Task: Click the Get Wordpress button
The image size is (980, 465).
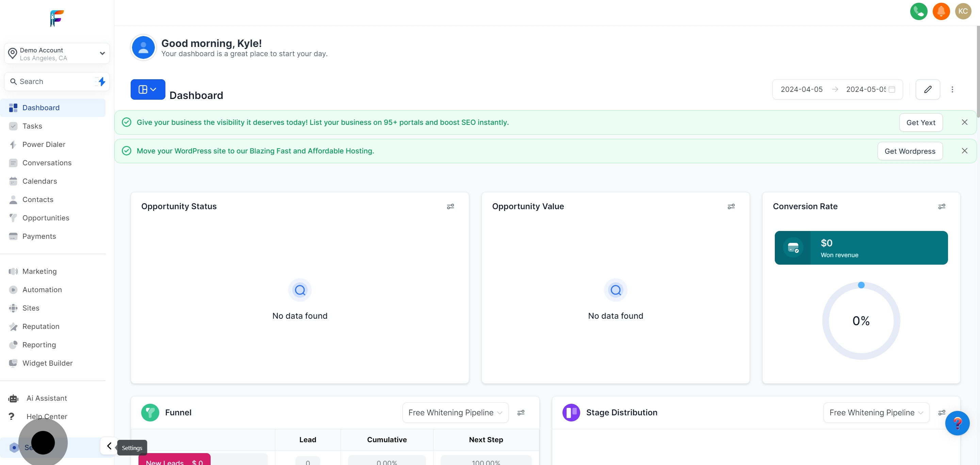Action: [x=910, y=151]
